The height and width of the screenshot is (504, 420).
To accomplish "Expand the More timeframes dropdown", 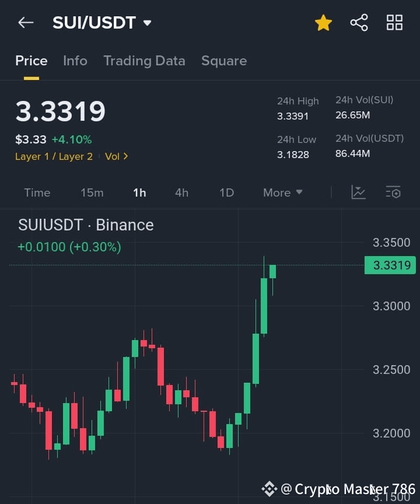I will point(282,192).
